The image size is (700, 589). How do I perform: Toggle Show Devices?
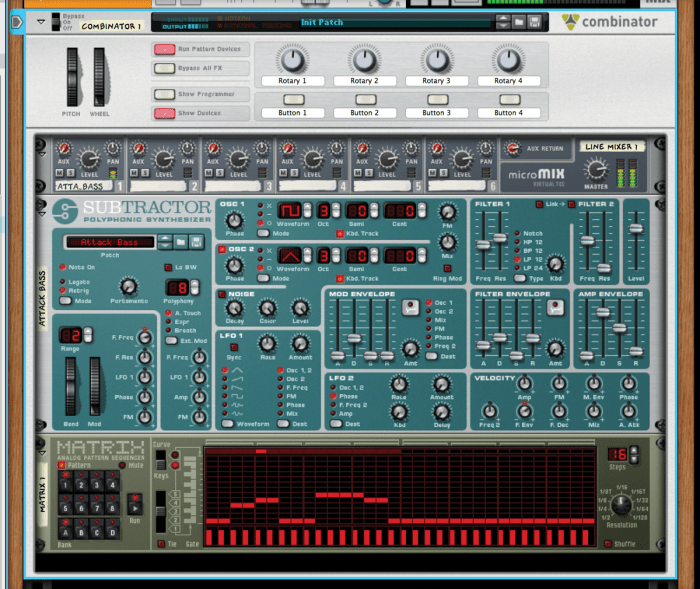point(164,113)
